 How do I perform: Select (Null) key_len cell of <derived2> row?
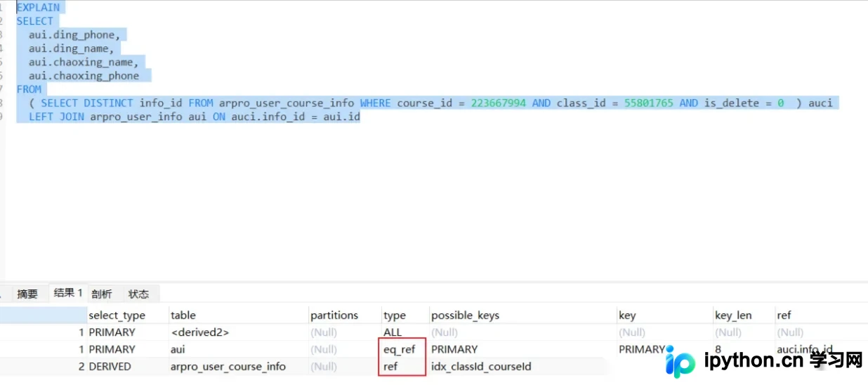click(728, 332)
